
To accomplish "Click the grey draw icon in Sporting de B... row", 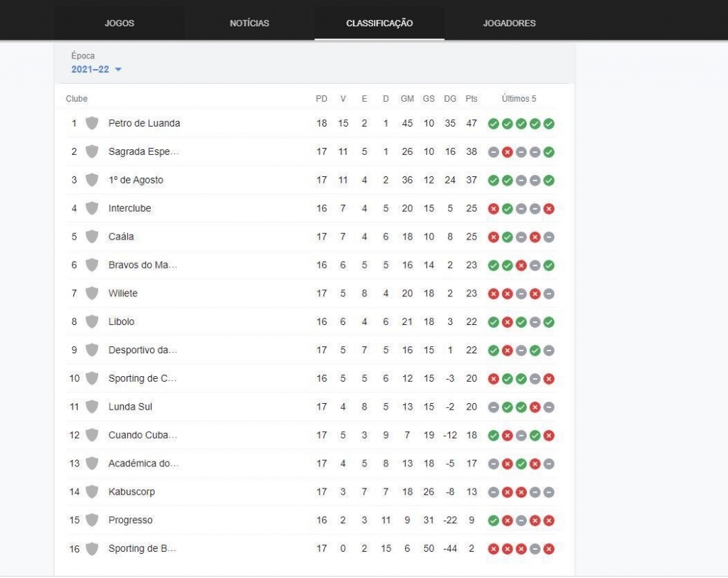I will coord(535,550).
